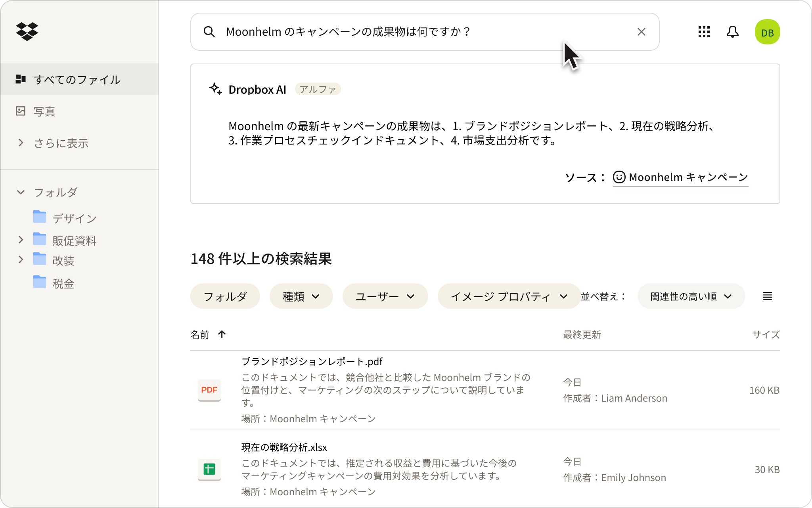
Task: Select 写真 in sidebar
Action: coord(44,111)
